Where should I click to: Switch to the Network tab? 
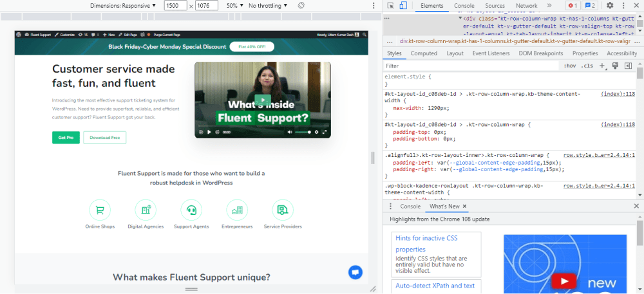(x=527, y=6)
